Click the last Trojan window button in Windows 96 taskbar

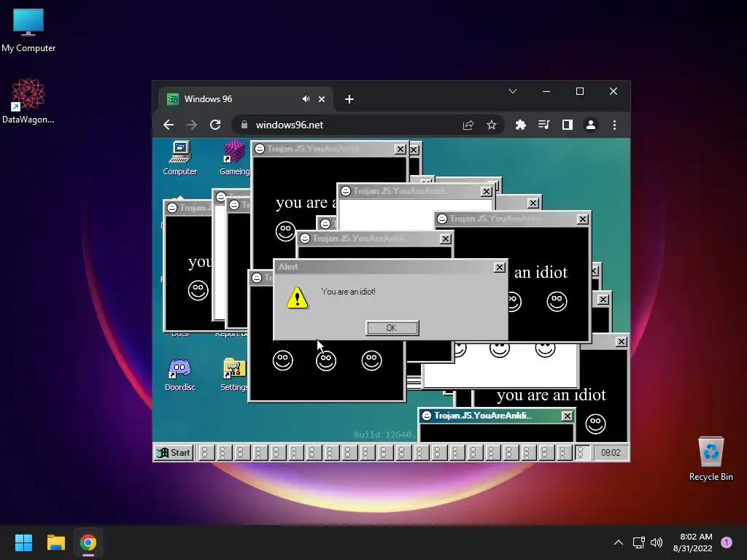(581, 452)
